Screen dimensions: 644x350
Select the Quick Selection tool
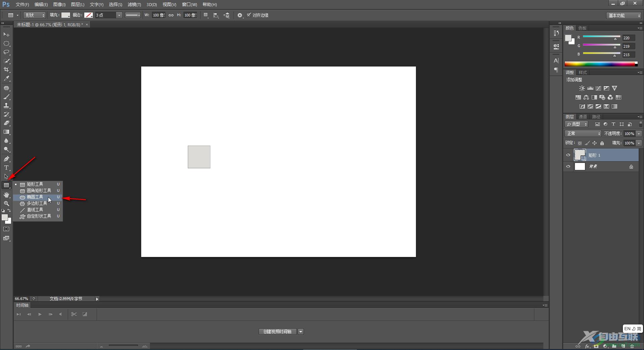coord(6,61)
